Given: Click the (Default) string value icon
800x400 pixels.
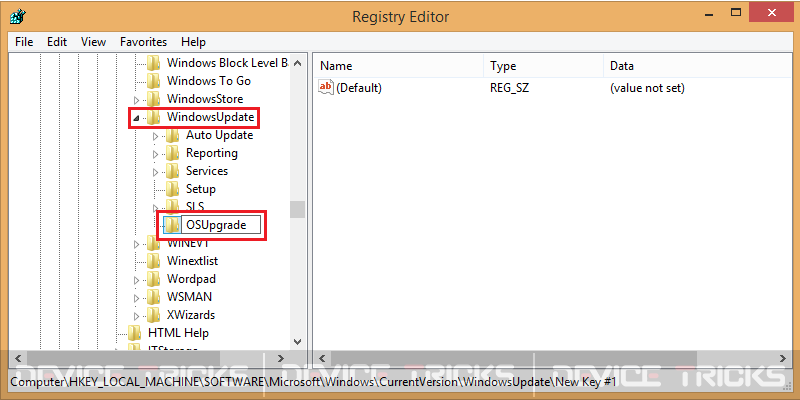Looking at the screenshot, I should pos(326,87).
